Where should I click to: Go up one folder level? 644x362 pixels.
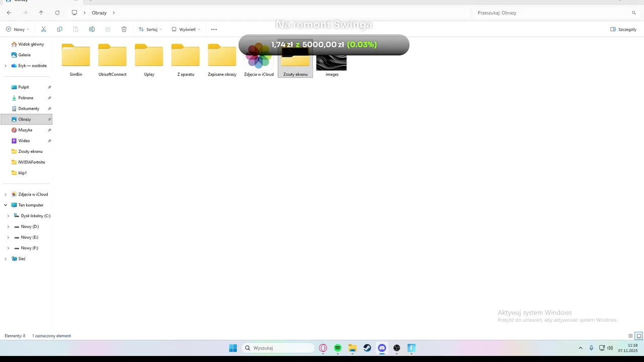[x=41, y=13]
